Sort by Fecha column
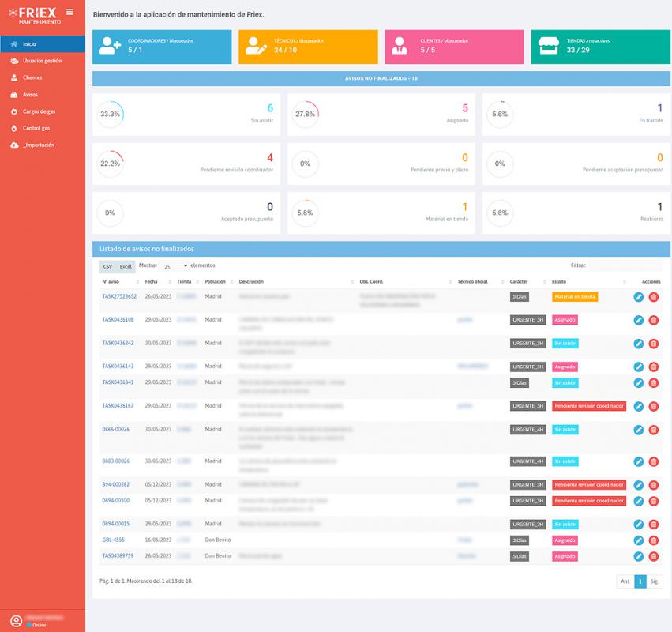672x632 pixels. click(x=158, y=282)
